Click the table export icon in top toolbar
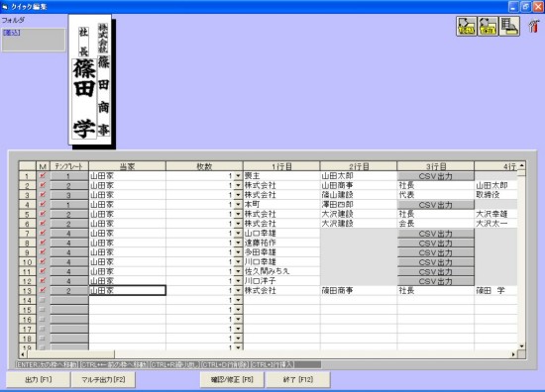 (509, 27)
